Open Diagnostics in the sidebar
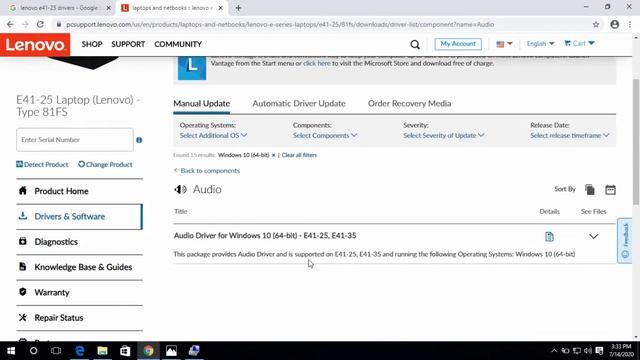Image resolution: width=640 pixels, height=360 pixels. (79, 242)
